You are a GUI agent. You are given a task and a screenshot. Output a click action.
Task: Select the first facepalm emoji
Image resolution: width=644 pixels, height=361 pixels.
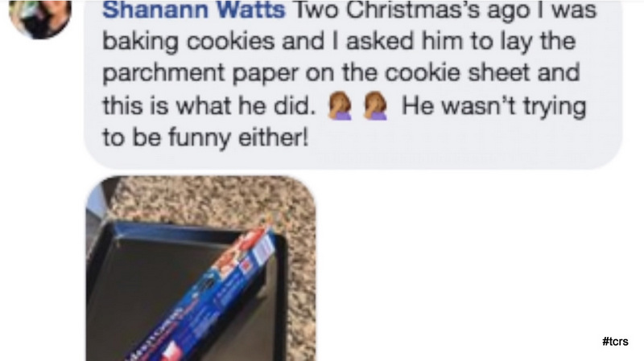coord(340,106)
